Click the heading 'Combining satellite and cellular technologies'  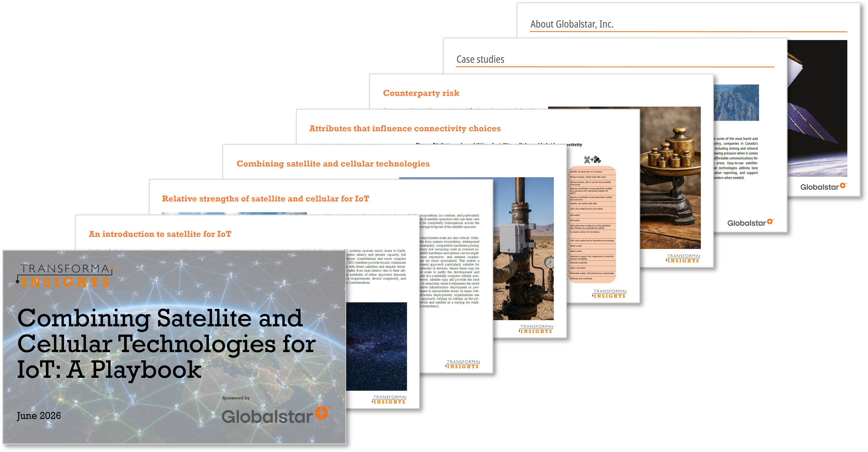coord(333,164)
